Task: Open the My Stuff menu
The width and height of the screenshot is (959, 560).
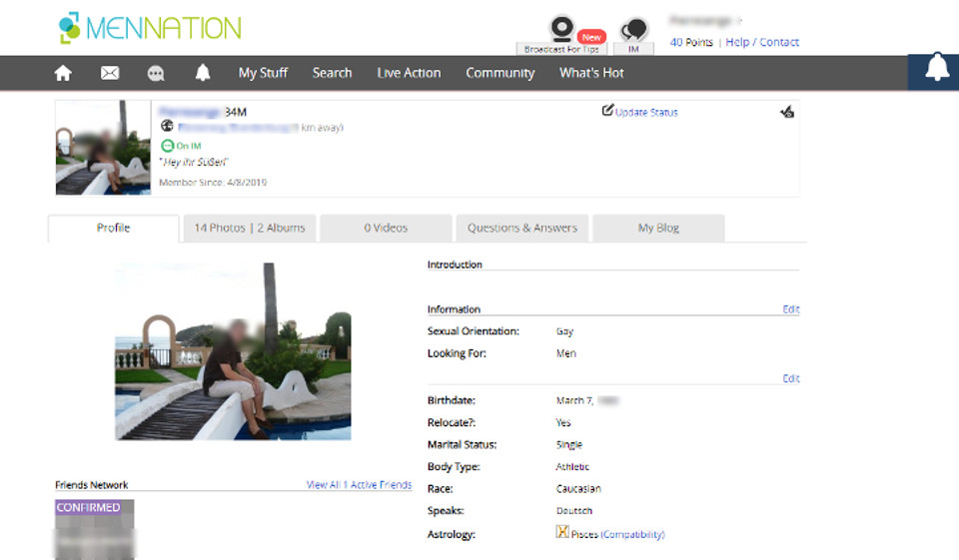Action: [x=263, y=73]
